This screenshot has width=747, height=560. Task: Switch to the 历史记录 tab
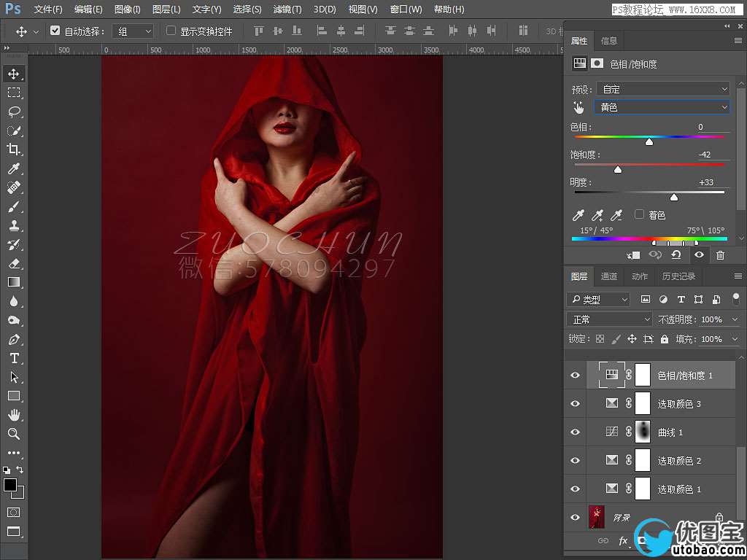678,276
